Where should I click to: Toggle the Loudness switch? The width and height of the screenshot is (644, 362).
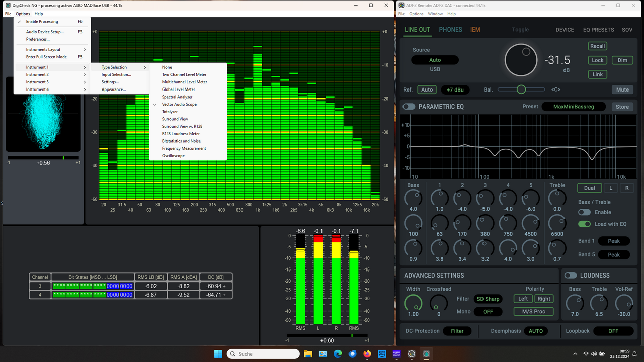point(571,275)
